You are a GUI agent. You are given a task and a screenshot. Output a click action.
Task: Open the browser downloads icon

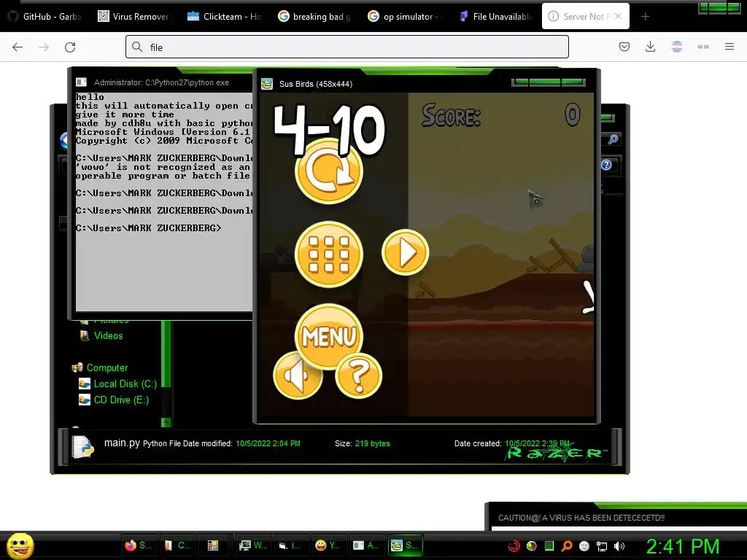coord(650,47)
